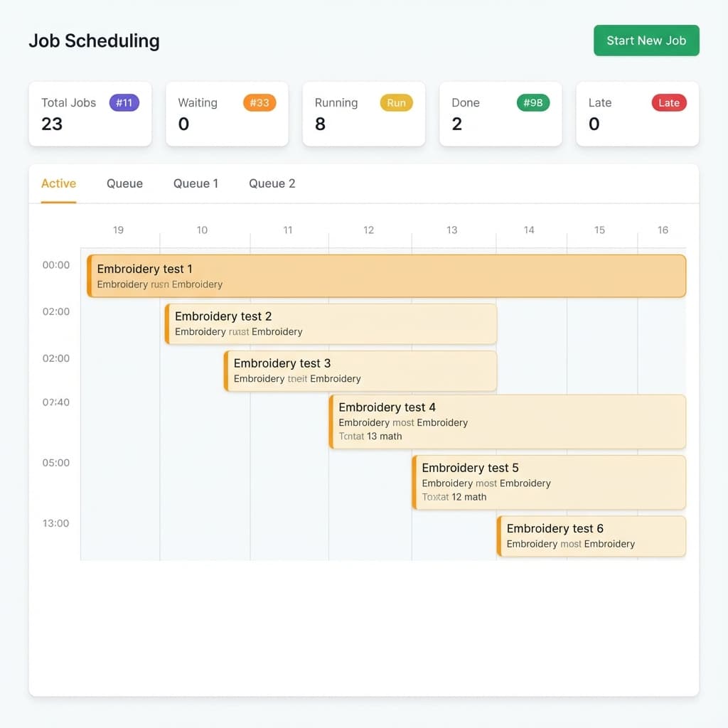The image size is (728, 728).
Task: Open the Queue 1 tab
Action: pyautogui.click(x=196, y=183)
